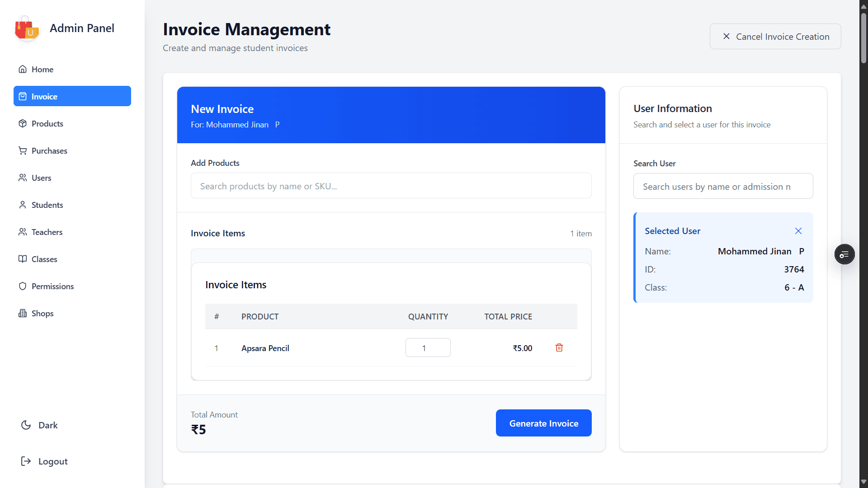Image resolution: width=868 pixels, height=488 pixels.
Task: Navigate to Users page
Action: 72,178
